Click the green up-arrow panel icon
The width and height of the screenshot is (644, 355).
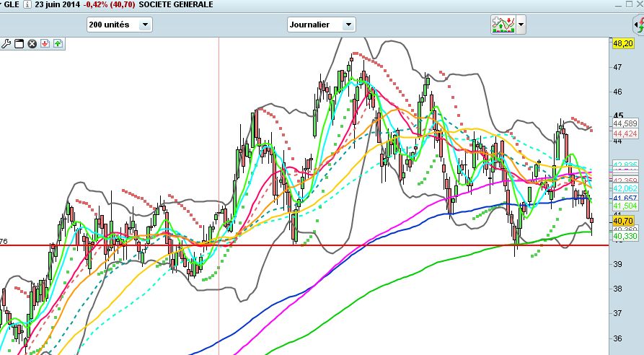click(x=58, y=43)
